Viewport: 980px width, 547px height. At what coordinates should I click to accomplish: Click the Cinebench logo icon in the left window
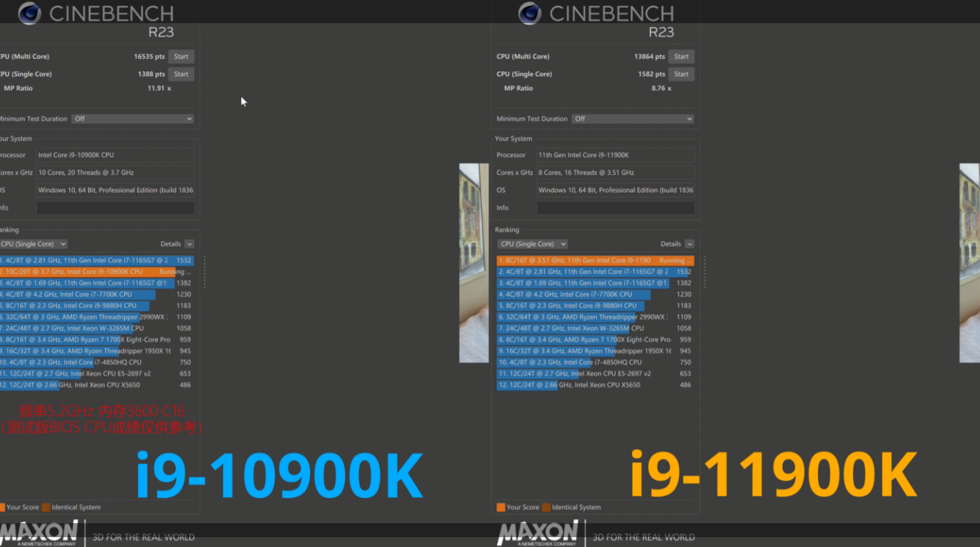click(x=29, y=13)
